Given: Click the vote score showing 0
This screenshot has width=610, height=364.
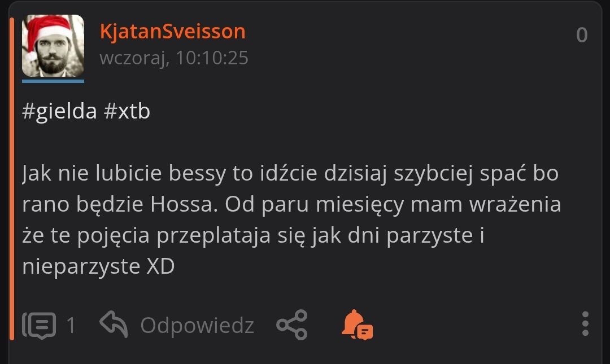Looking at the screenshot, I should (582, 35).
